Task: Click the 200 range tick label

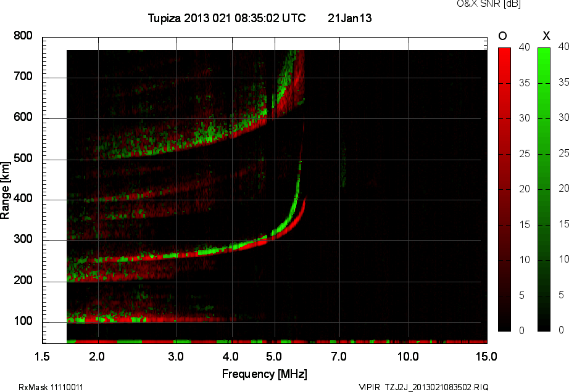Action: [x=23, y=280]
